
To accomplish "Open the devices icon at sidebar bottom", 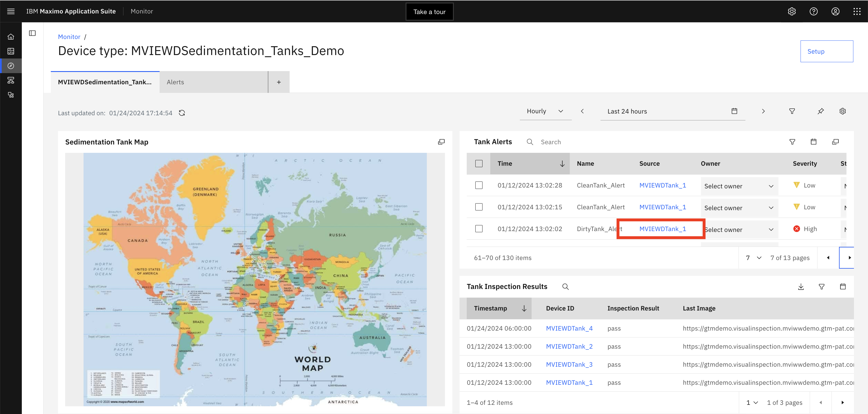I will [x=11, y=95].
